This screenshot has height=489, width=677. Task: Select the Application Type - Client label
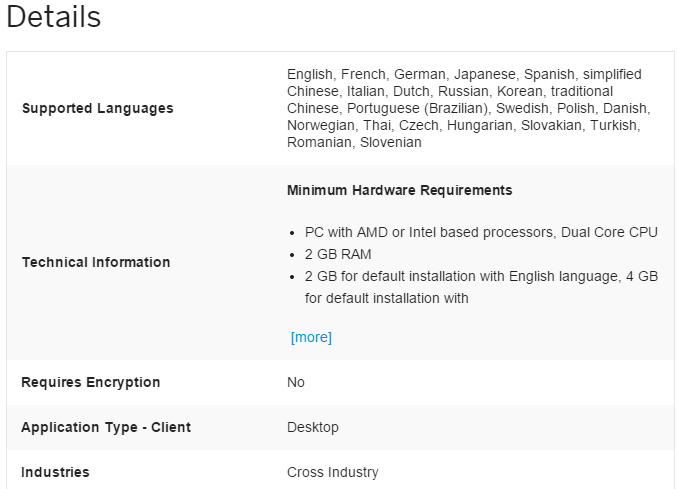(106, 427)
